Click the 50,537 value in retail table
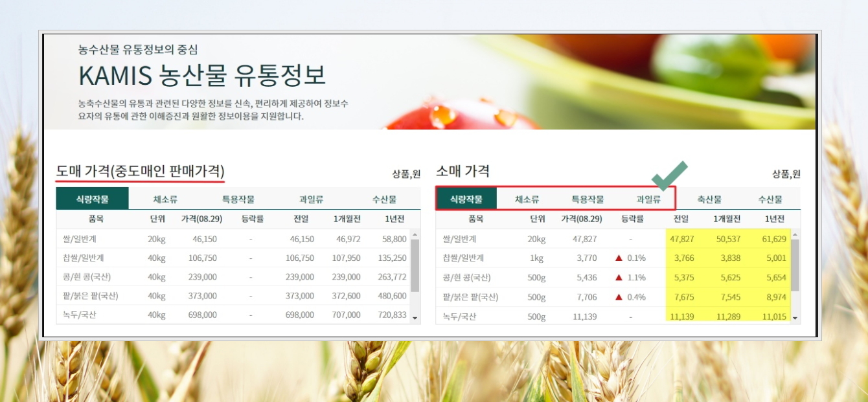 [728, 239]
